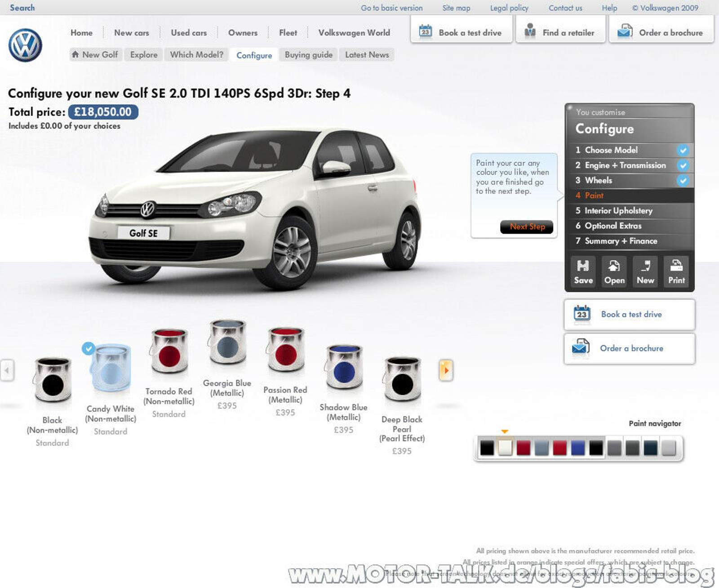Click the check mark next to Wheels
The height and width of the screenshot is (588, 719).
point(683,180)
